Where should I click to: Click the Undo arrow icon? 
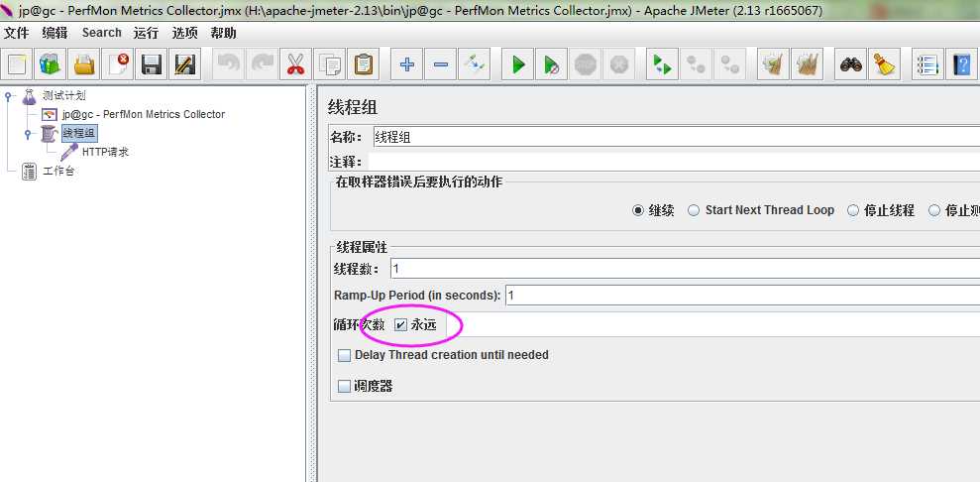tap(229, 64)
